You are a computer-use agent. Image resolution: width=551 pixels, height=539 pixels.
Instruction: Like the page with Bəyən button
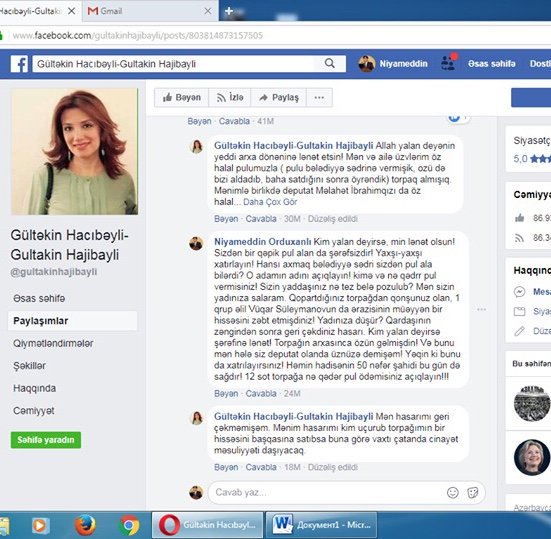(181, 97)
